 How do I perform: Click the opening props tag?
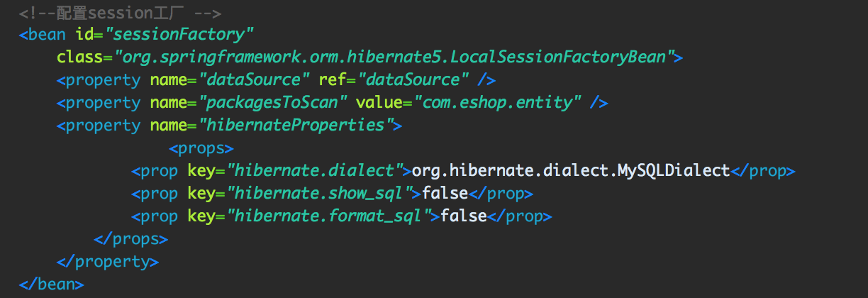[x=201, y=148]
